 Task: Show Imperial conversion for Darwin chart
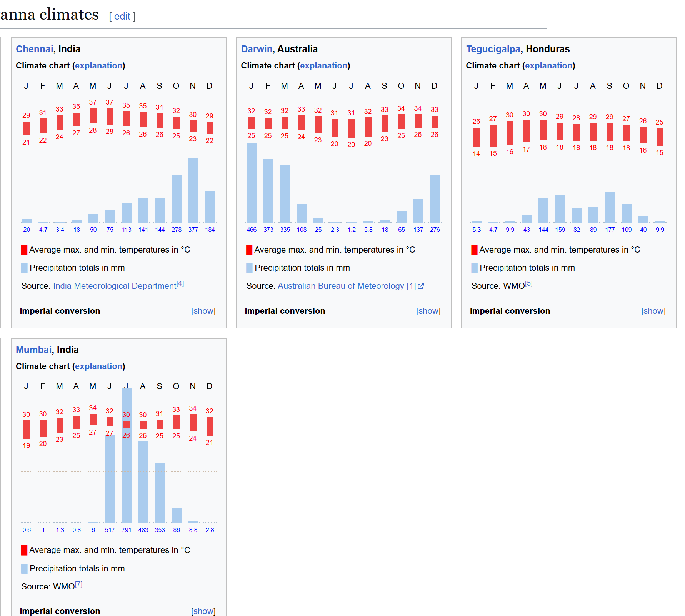pos(428,311)
